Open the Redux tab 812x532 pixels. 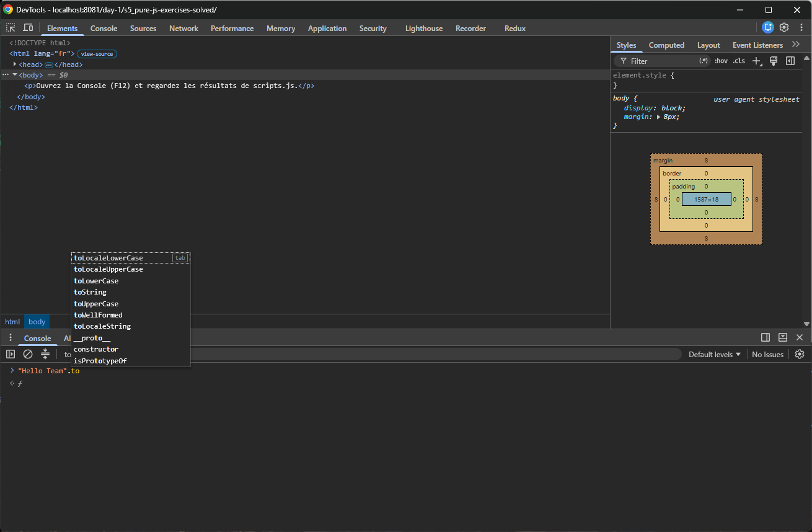point(515,29)
